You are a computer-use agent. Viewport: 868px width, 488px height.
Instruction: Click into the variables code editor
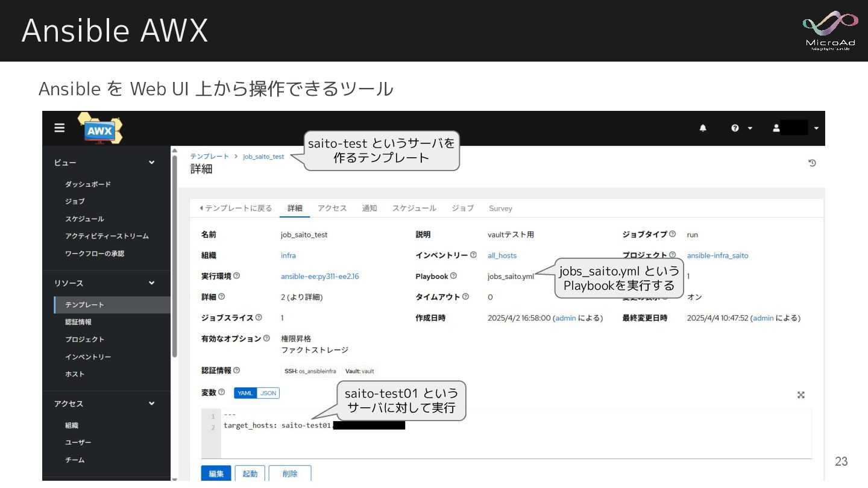point(516,434)
